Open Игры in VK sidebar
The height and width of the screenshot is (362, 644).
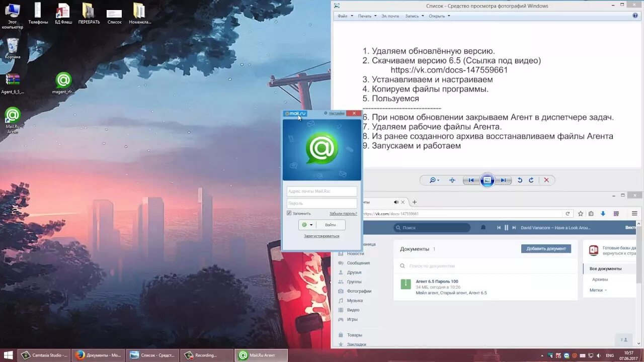352,319
